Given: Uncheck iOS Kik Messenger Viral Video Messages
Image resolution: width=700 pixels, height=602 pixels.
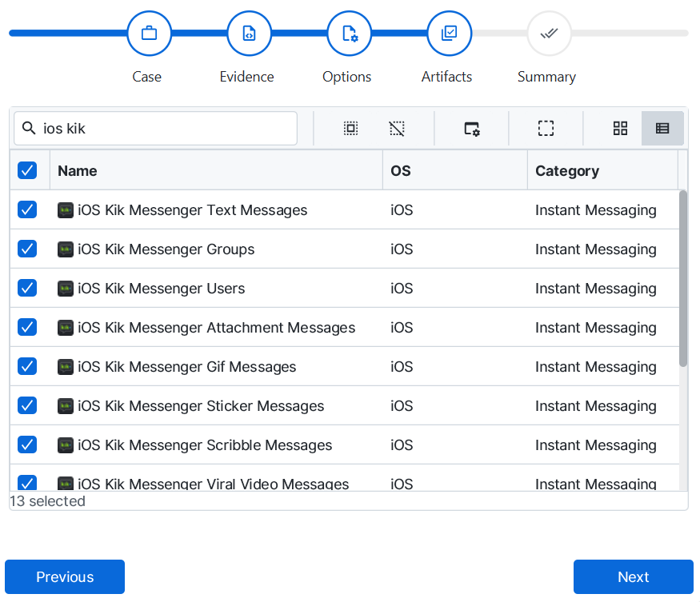Looking at the screenshot, I should coord(27,483).
